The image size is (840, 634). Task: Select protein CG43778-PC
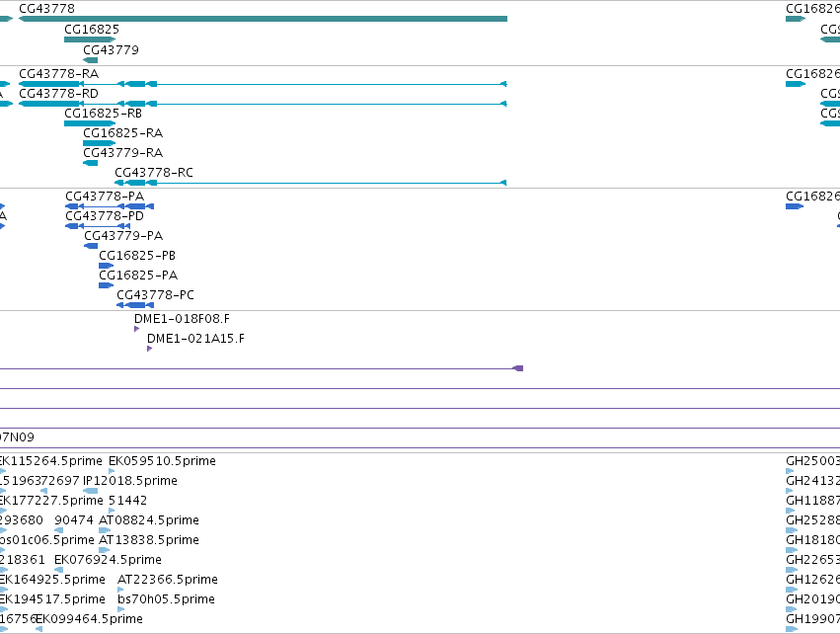155,295
